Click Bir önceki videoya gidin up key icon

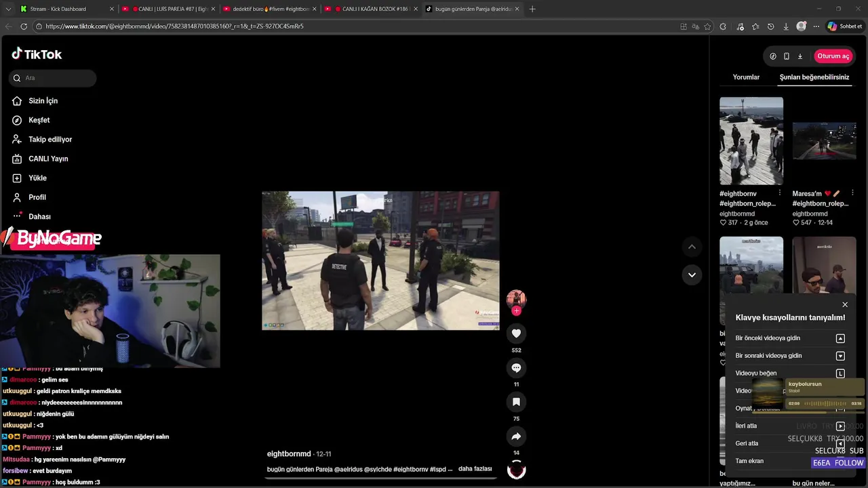pos(840,338)
